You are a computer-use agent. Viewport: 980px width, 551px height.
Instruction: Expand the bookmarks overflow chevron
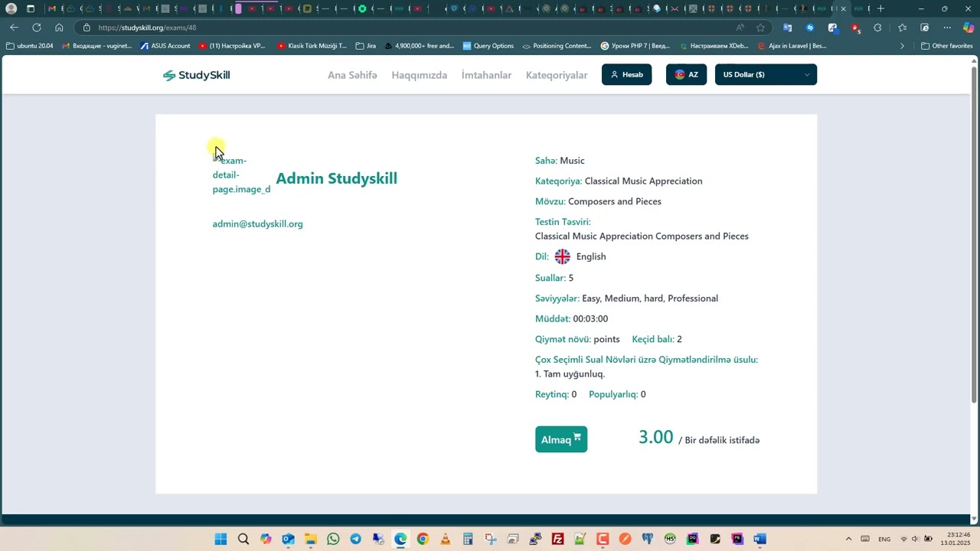(x=902, y=46)
